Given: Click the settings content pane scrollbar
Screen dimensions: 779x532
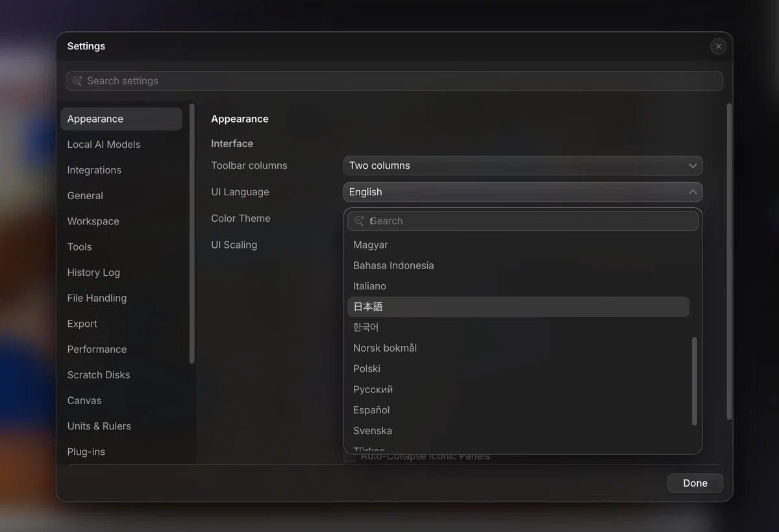Looking at the screenshot, I should click(x=729, y=261).
